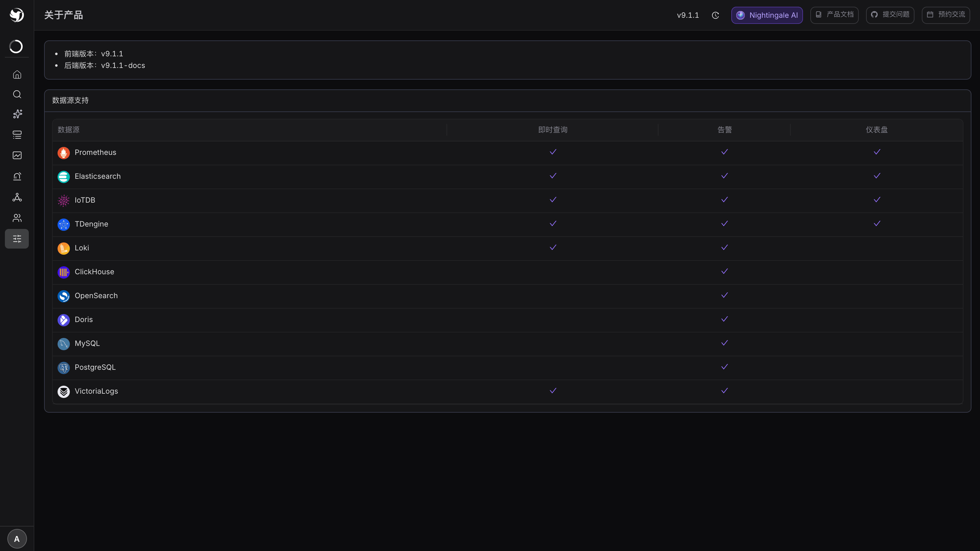
Task: Click the 数据源 column header
Action: 69,130
